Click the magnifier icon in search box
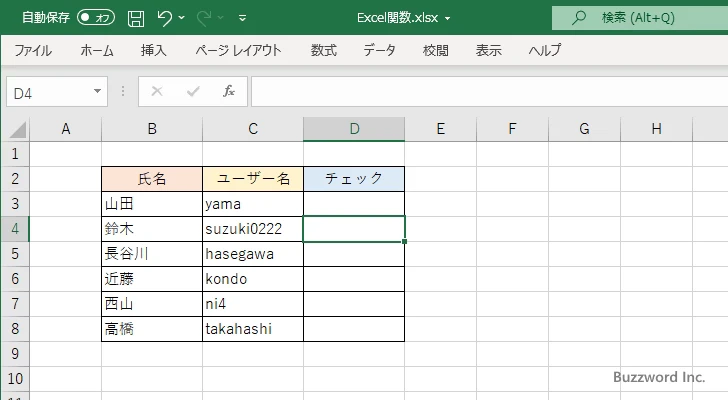Image resolution: width=728 pixels, height=400 pixels. [x=578, y=18]
